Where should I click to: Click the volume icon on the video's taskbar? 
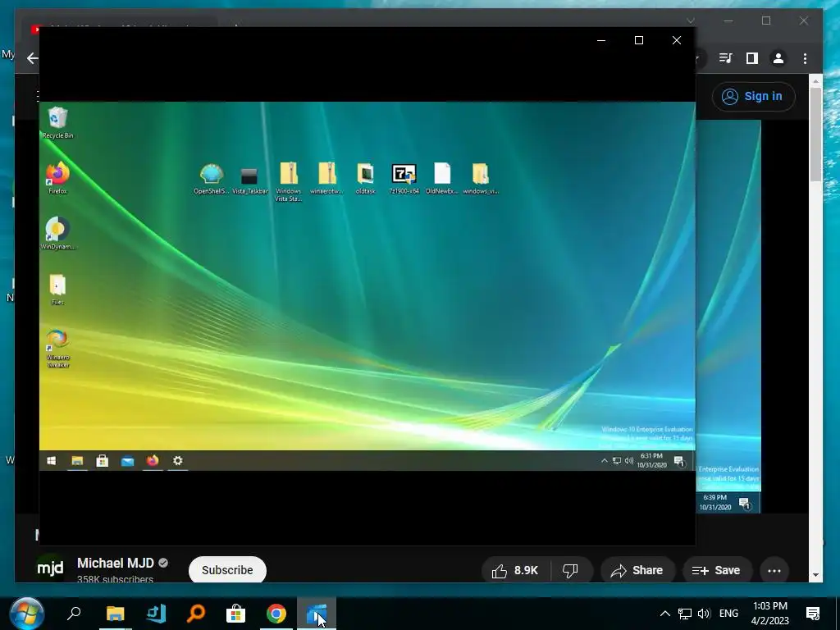click(629, 461)
